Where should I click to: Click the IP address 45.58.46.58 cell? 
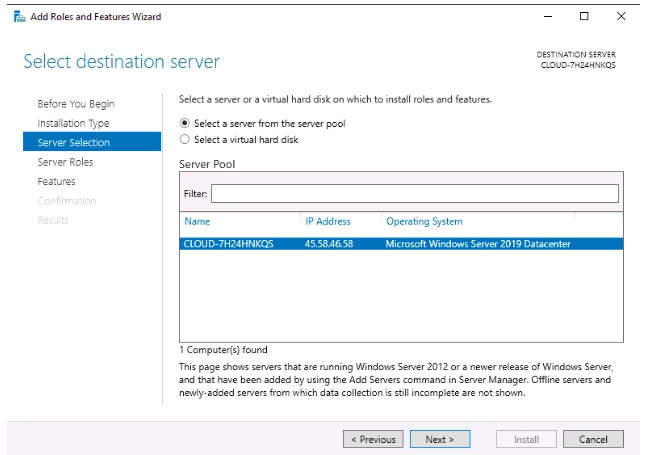point(329,244)
